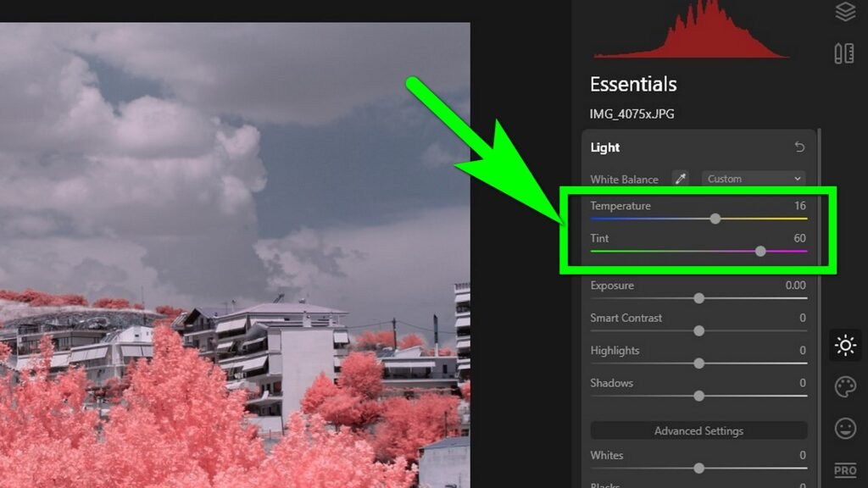Click the Highlights value 0
Screen dimensions: 868x488
point(803,350)
